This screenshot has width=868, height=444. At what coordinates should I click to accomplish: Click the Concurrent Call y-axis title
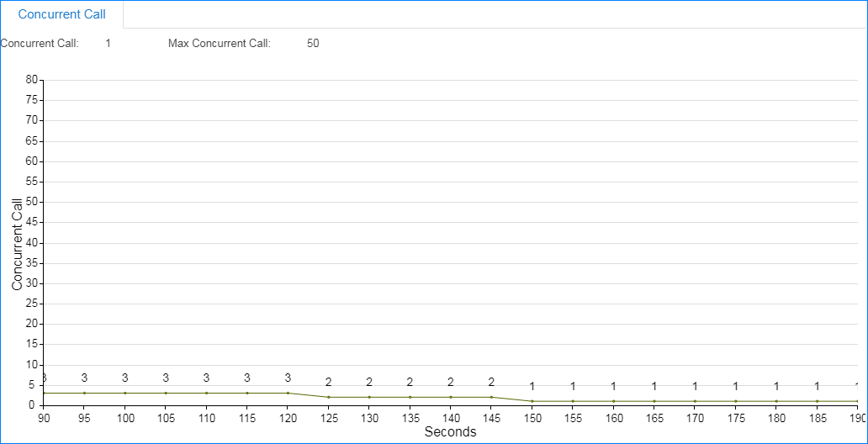pos(17,244)
